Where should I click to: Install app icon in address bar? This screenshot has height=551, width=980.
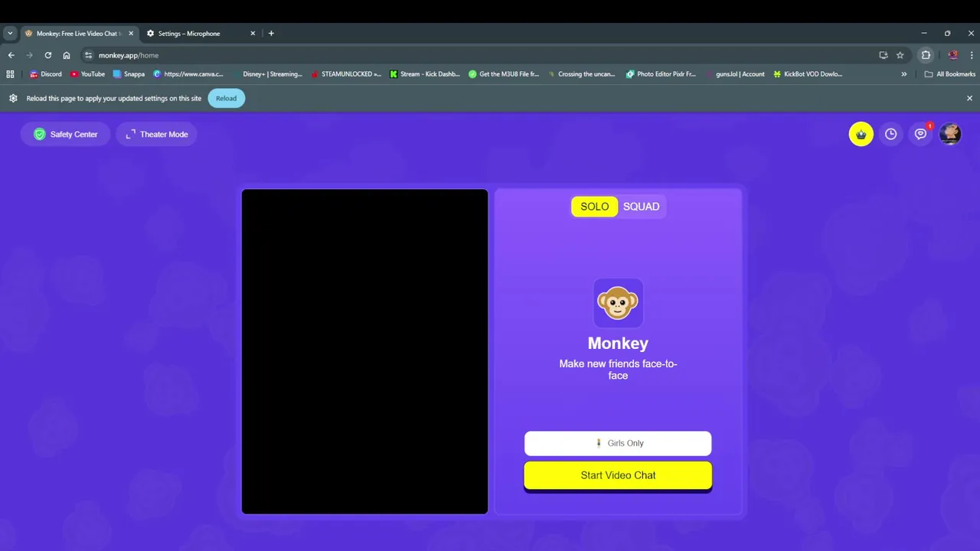(x=884, y=55)
